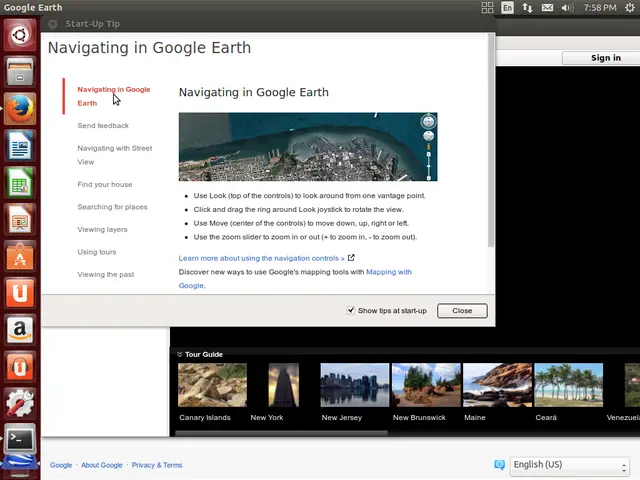Launch LibreOffice Calc spreadsheet icon
This screenshot has height=480, width=640.
[20, 182]
